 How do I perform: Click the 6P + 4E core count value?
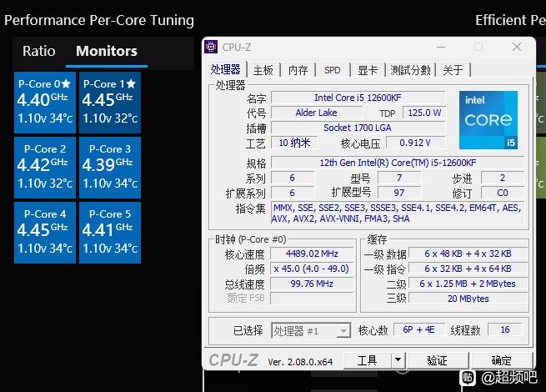(419, 329)
